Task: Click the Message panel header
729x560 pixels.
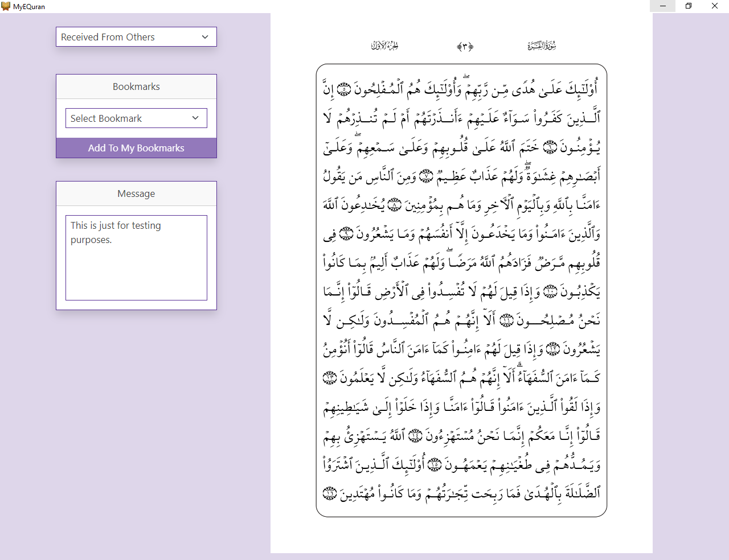Action: (x=136, y=193)
